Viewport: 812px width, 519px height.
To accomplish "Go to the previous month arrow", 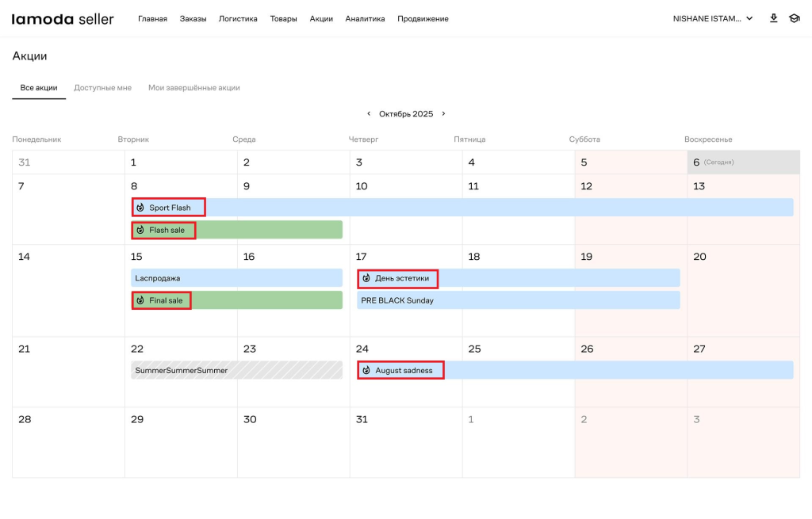I will tap(369, 114).
